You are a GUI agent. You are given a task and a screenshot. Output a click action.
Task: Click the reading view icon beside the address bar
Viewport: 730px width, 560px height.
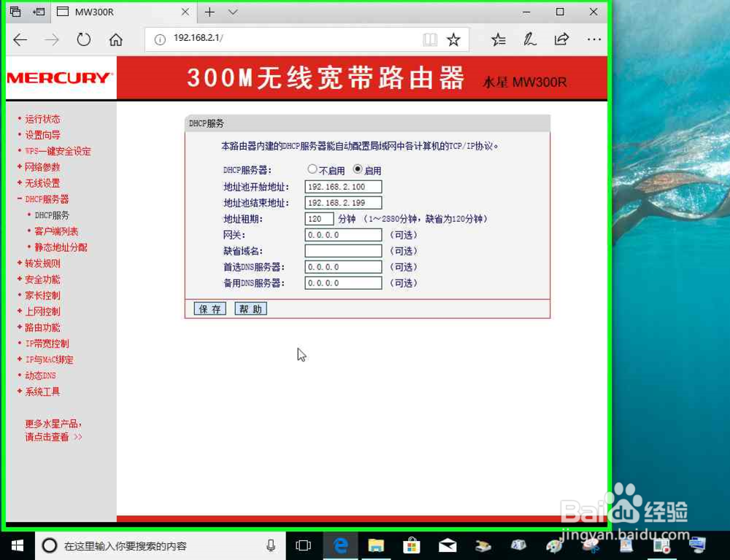(x=430, y=40)
